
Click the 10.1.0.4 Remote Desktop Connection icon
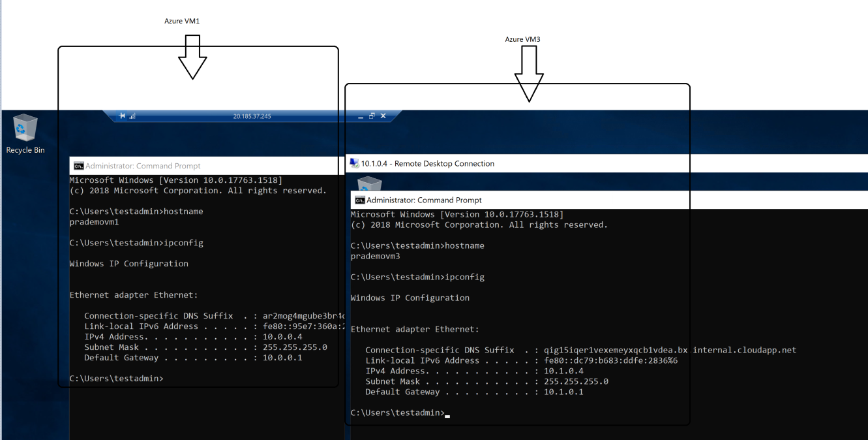[354, 163]
